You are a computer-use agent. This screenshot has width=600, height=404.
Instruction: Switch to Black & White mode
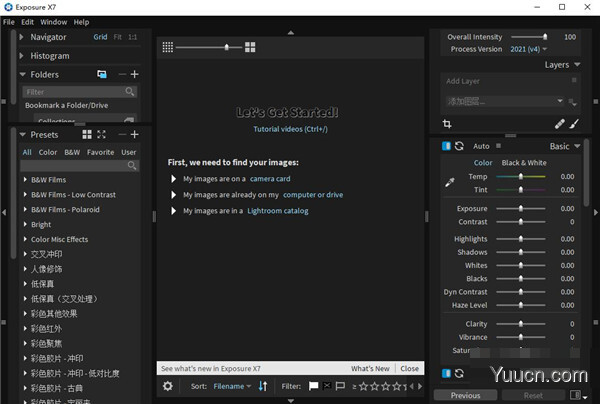click(x=524, y=163)
